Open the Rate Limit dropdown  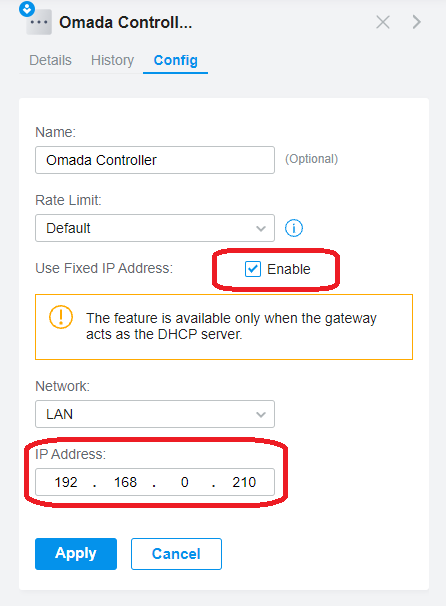155,228
